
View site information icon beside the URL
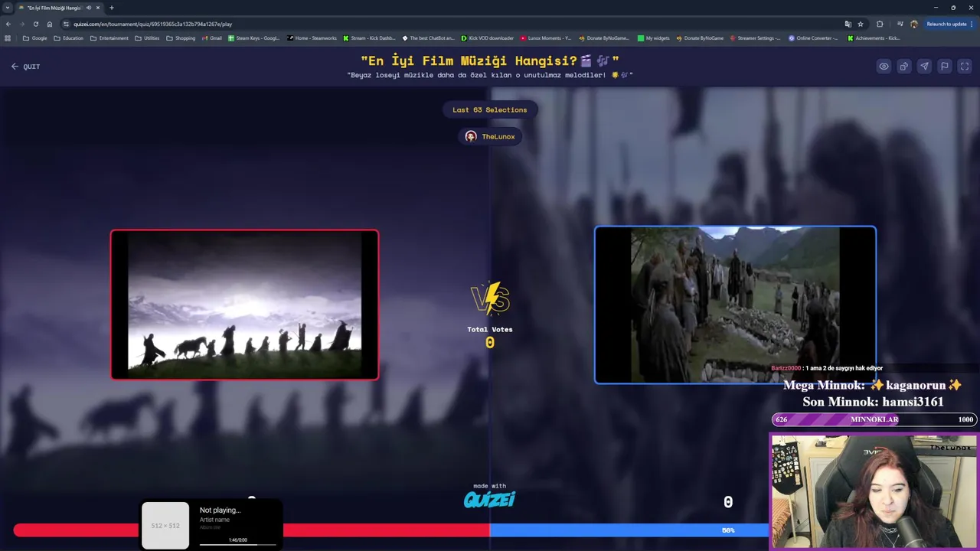pyautogui.click(x=67, y=24)
